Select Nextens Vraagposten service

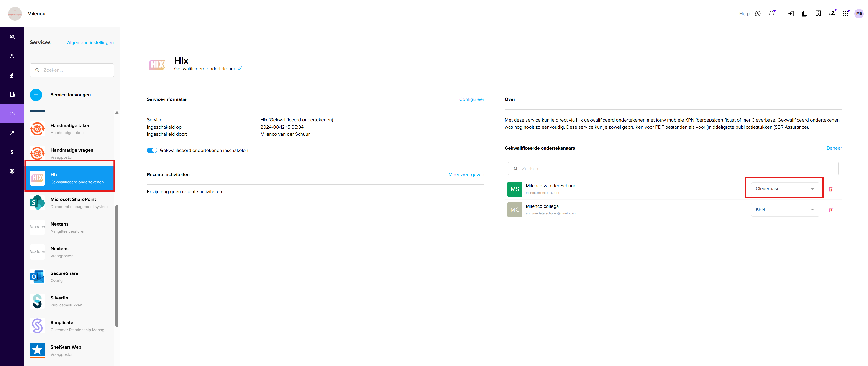point(69,252)
